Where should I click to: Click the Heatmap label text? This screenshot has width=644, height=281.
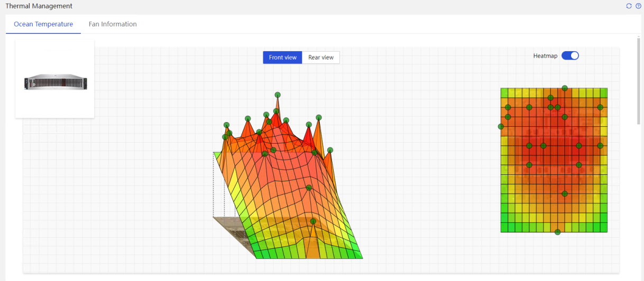[x=545, y=56]
